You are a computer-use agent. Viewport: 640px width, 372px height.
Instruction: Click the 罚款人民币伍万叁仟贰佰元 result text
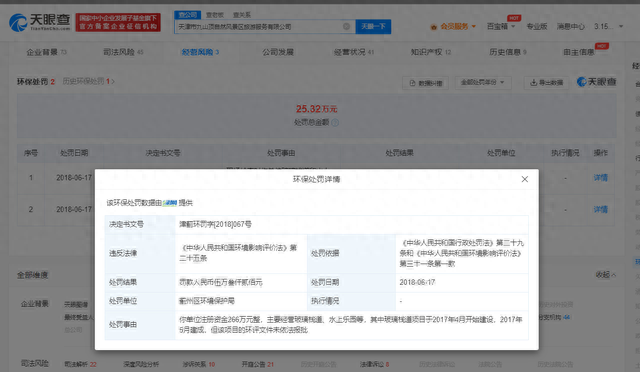pos(221,282)
